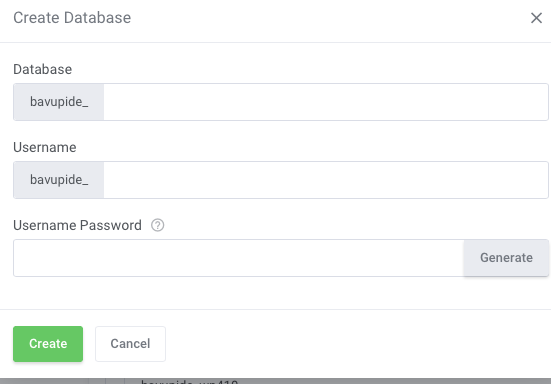Screen dimensions: 551x384
Task: Select the partially hidden bavupide_wp410 row
Action: tap(190, 382)
